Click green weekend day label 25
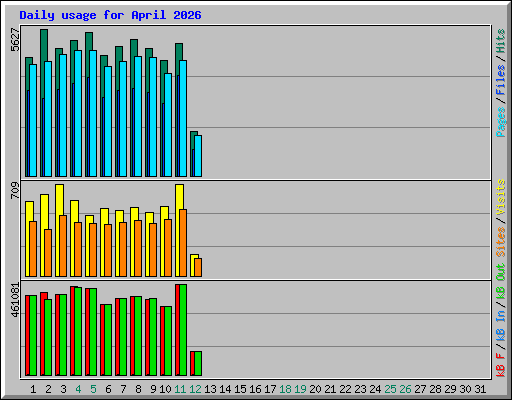The width and height of the screenshot is (512, 400). pyautogui.click(x=390, y=389)
